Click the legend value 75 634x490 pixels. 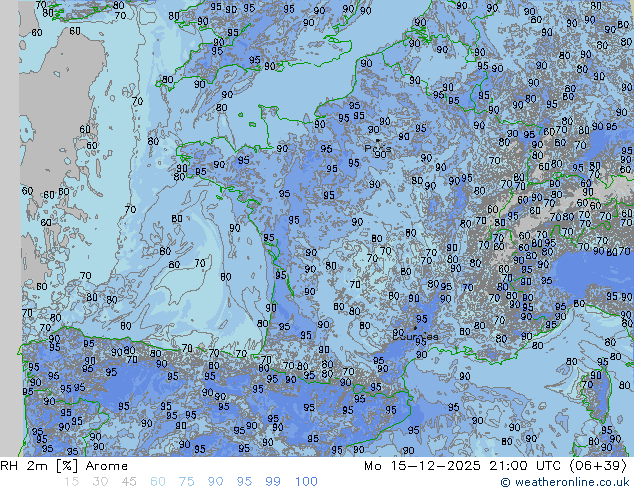coord(186,482)
